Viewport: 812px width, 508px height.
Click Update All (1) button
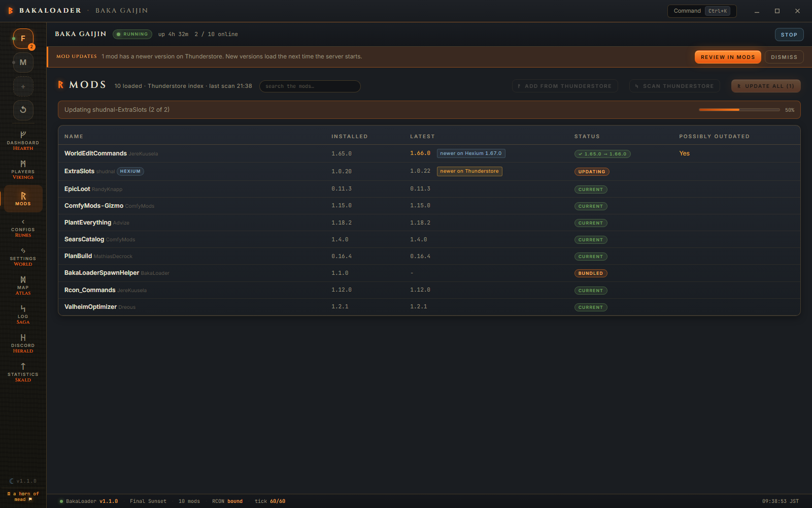click(x=766, y=86)
